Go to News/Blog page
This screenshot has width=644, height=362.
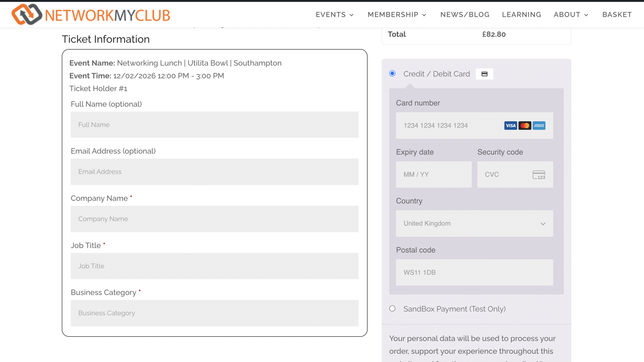tap(465, 15)
